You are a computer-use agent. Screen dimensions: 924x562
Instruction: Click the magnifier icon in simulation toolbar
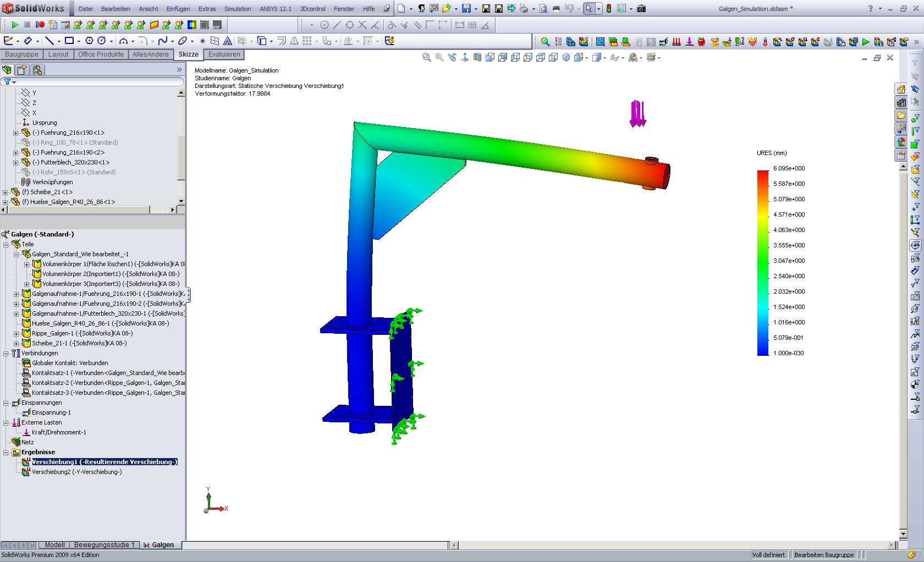click(545, 42)
